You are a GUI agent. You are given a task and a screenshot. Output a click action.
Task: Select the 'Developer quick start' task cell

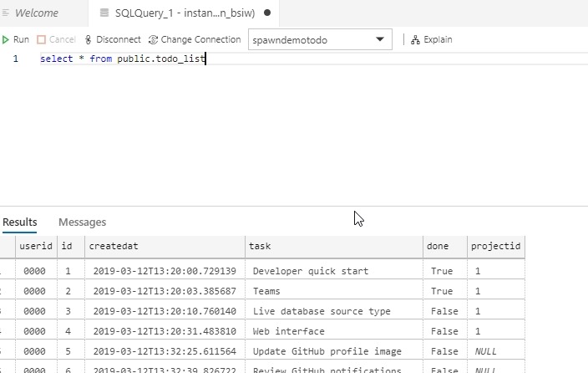(310, 271)
